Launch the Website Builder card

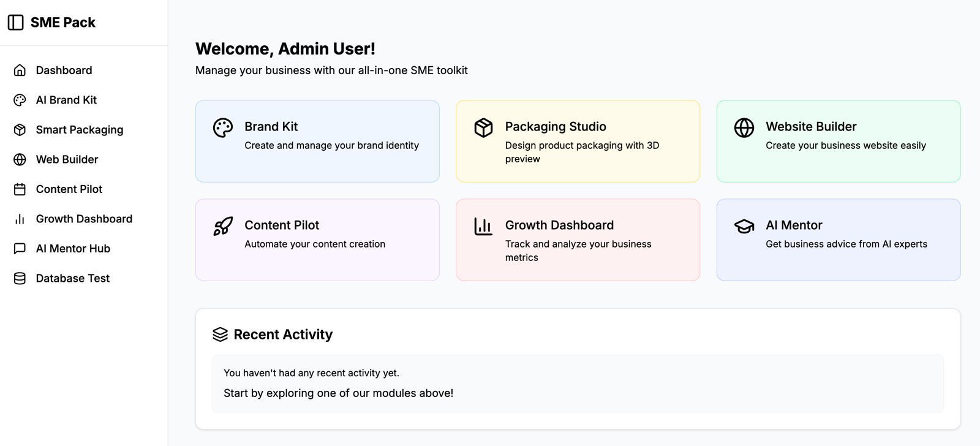click(838, 141)
